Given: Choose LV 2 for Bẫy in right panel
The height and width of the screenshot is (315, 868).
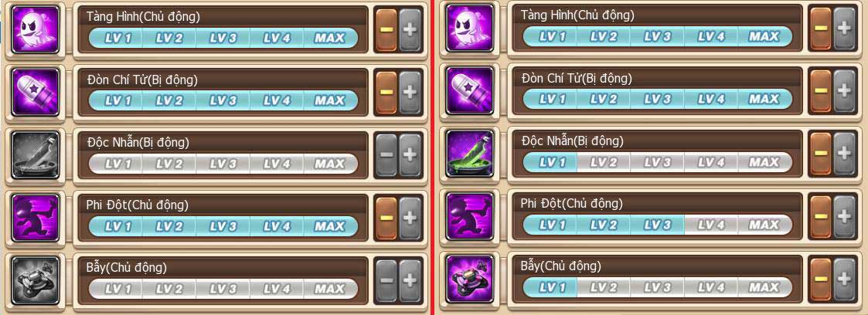Looking at the screenshot, I should pos(604,287).
